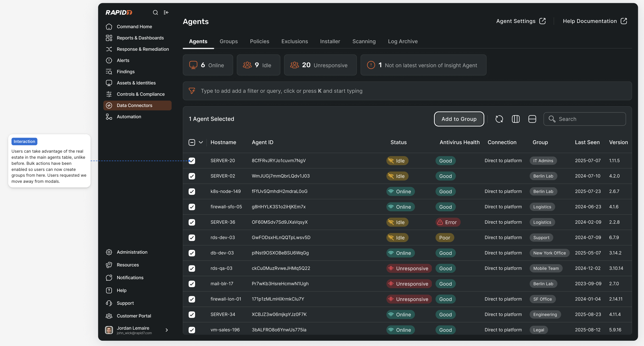
Task: Open the Exclusions tab
Action: [295, 41]
